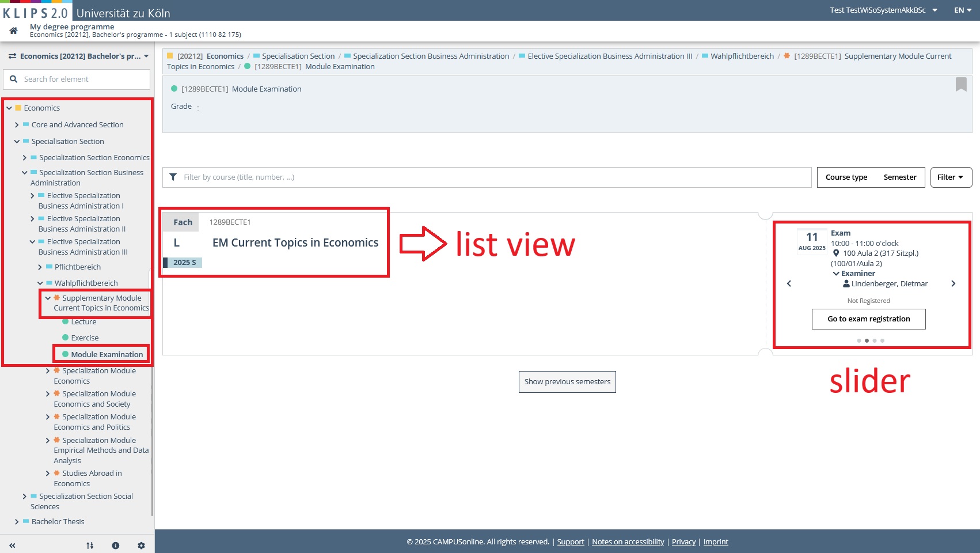The image size is (980, 553).
Task: Click the 11 AUG 2025 exam date tile
Action: [x=812, y=241]
